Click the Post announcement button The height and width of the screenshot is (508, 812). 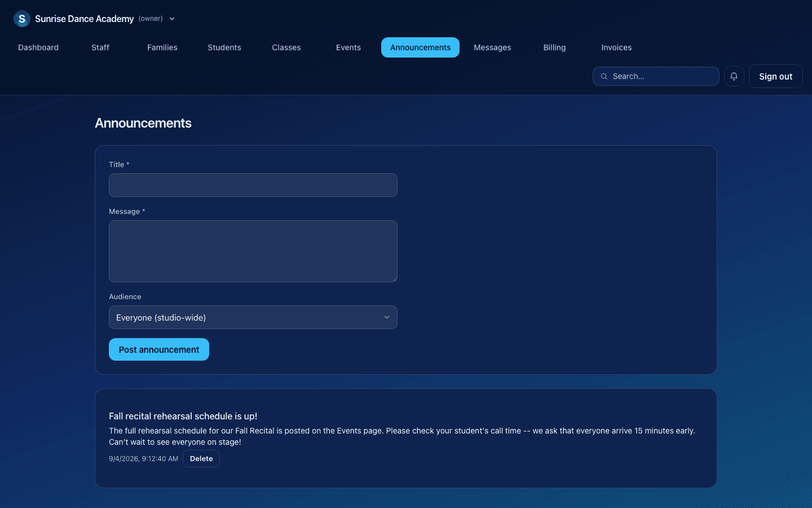coord(159,349)
